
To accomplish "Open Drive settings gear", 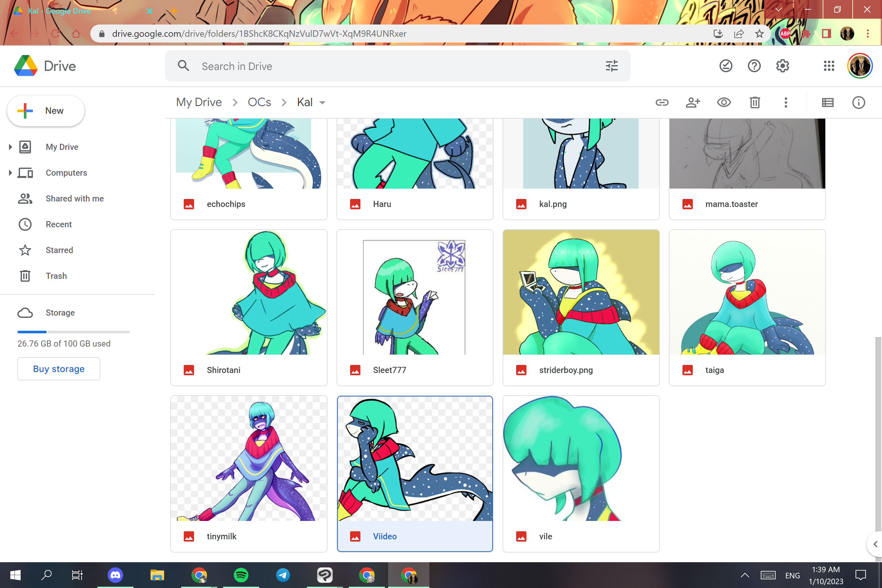I will pyautogui.click(x=782, y=66).
